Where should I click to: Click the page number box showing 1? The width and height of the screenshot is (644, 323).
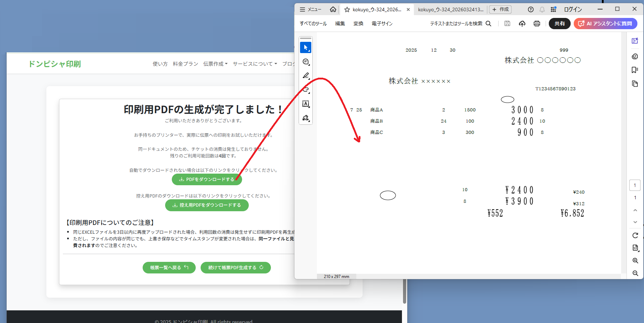635,185
